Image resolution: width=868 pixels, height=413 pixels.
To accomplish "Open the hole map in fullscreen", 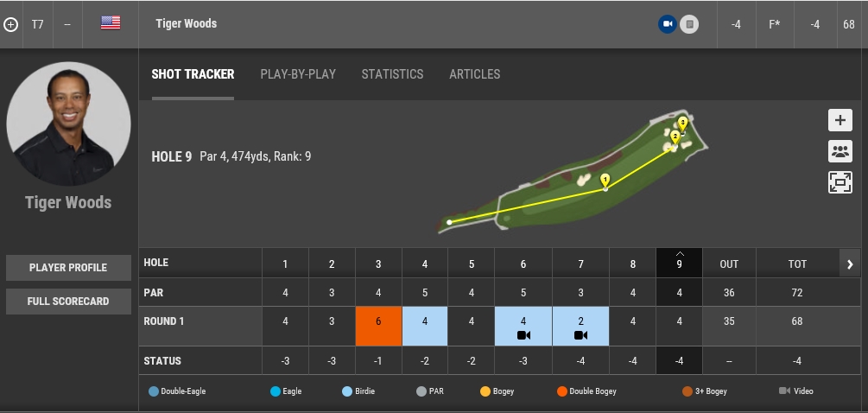I will click(x=839, y=181).
